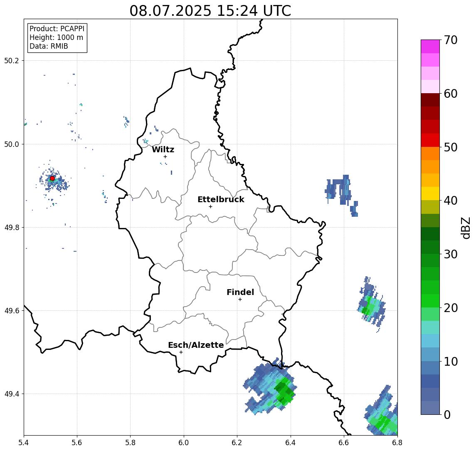The height and width of the screenshot is (451, 476).
Task: Click the 6.0 longitude tick label
Action: [x=184, y=443]
